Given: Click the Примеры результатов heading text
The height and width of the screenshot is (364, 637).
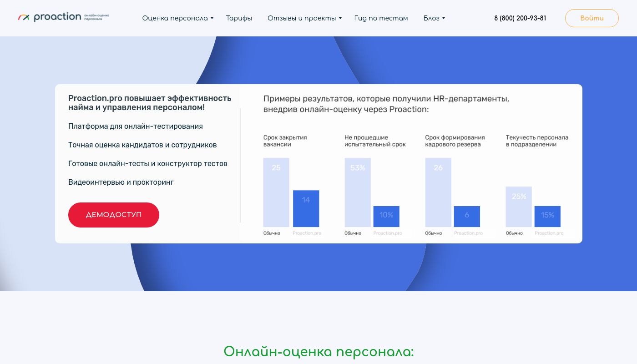Looking at the screenshot, I should click(386, 104).
